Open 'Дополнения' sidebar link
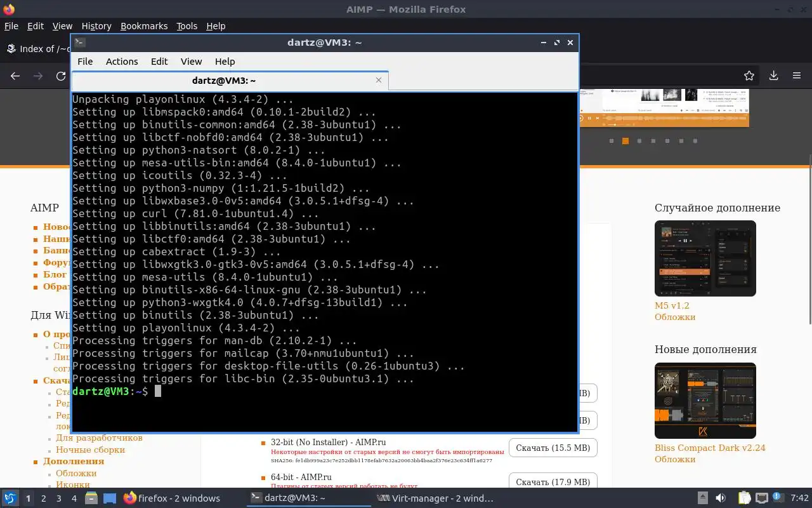 click(x=74, y=461)
